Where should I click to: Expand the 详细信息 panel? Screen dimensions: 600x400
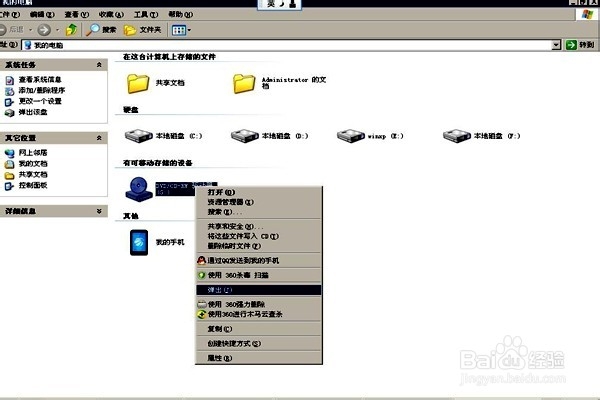[99, 211]
